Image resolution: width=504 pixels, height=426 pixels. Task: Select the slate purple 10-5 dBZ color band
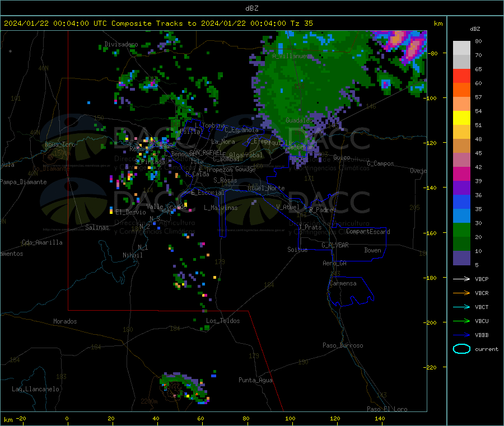[x=461, y=258]
